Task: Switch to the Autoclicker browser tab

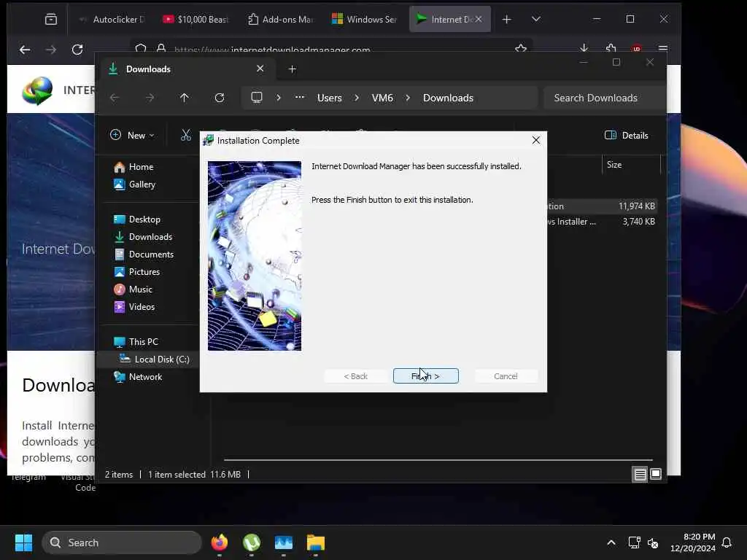Action: tap(112, 19)
